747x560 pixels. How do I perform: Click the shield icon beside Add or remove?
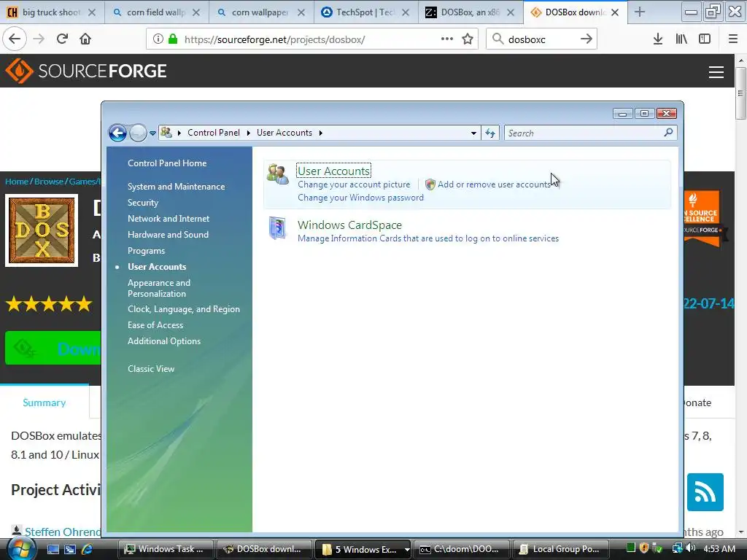[x=430, y=184]
